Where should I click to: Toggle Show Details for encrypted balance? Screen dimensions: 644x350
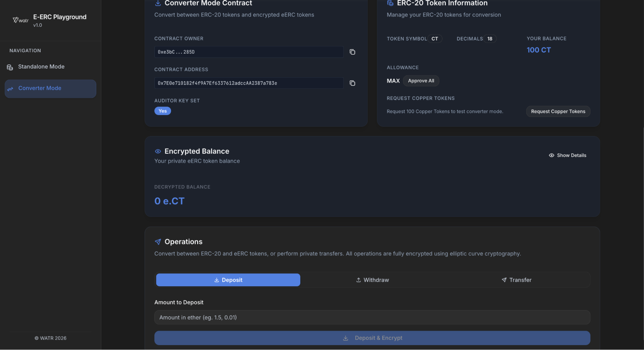[567, 155]
